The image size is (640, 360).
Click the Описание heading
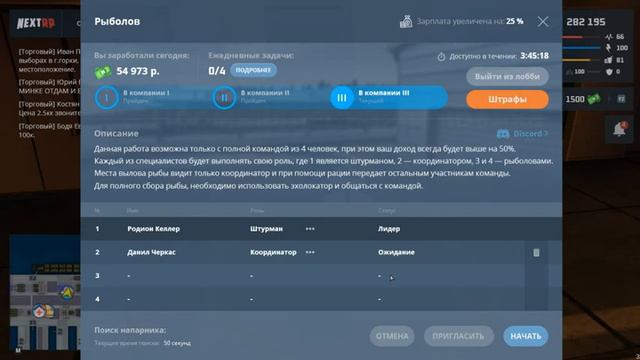point(116,133)
